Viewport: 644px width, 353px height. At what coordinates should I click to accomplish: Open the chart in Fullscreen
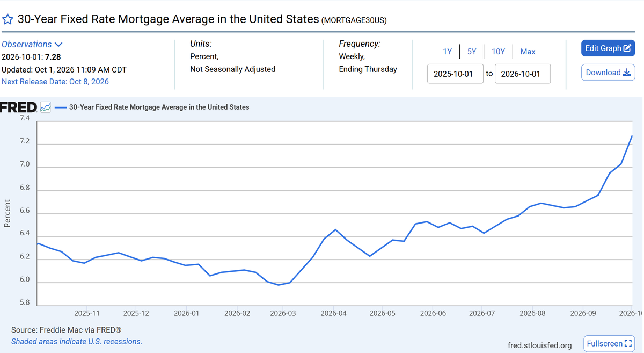[609, 343]
